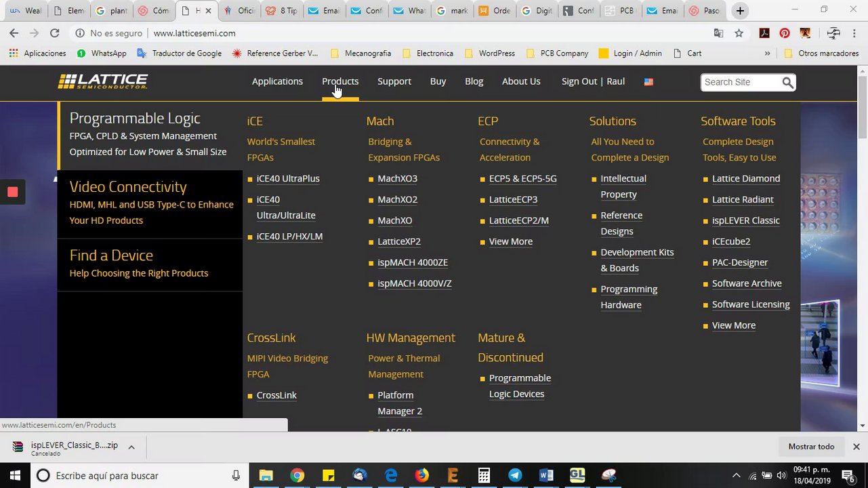Open the Adobe Acrobat extension
This screenshot has width=868, height=488.
(764, 33)
